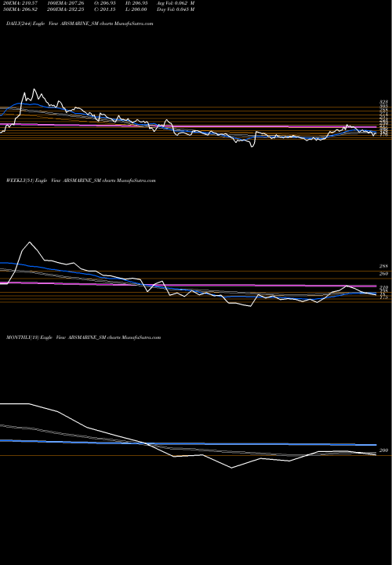The height and width of the screenshot is (565, 392).
Task: Click the peak of the daily price line
Action: tap(34, 89)
